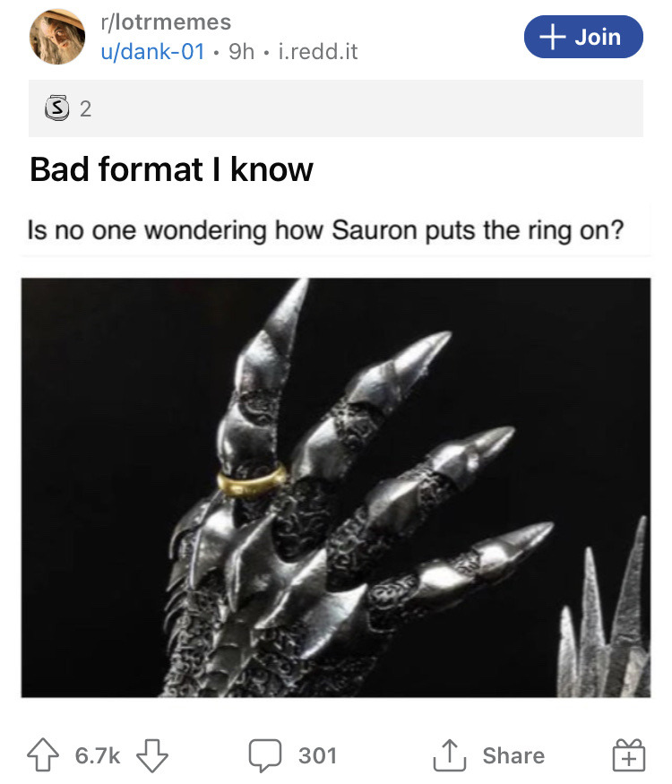Open post titled Bad format I know
This screenshot has width=672, height=784.
click(171, 169)
